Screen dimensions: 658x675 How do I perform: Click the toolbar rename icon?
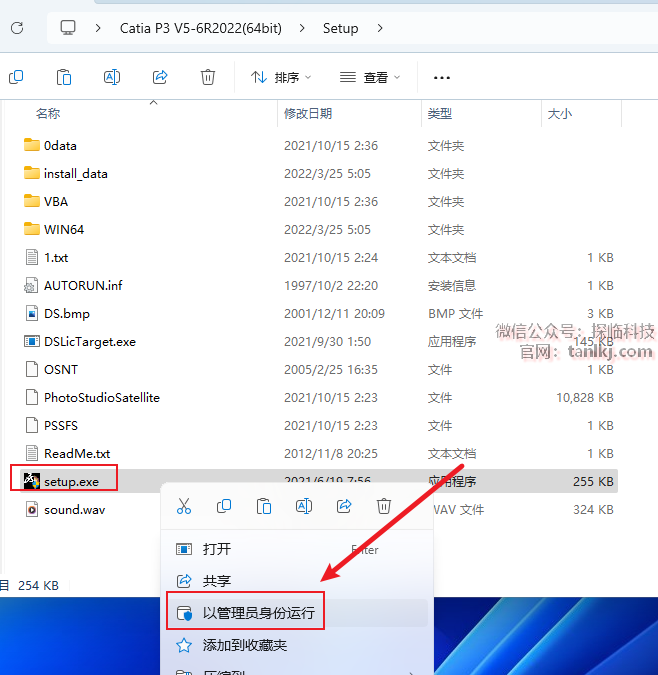click(x=112, y=77)
